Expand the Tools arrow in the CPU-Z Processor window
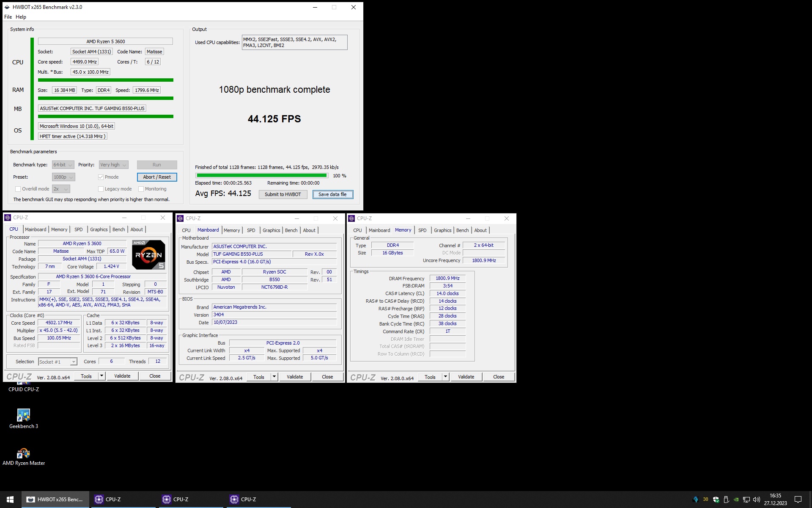This screenshot has height=508, width=812. click(101, 376)
